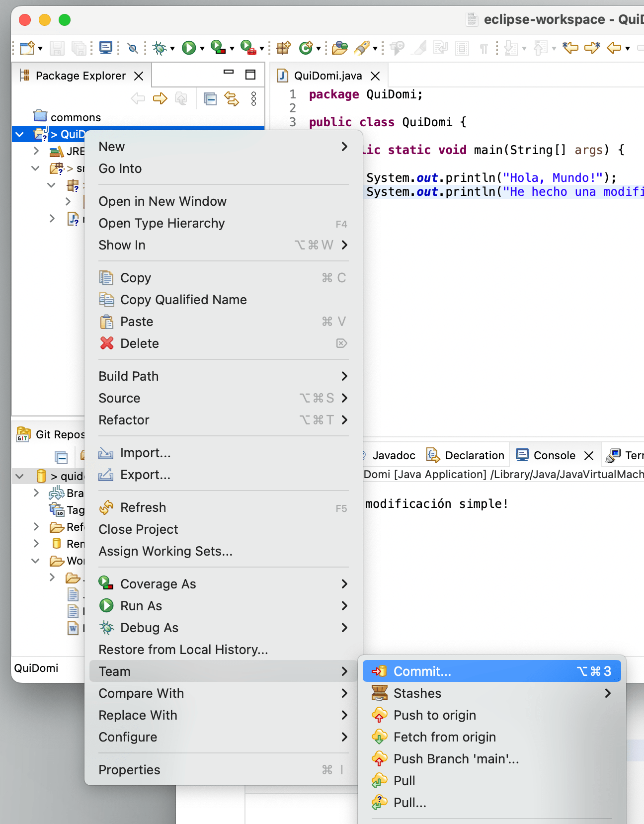Image resolution: width=644 pixels, height=824 pixels.
Task: Select the commons project in Package Explorer
Action: point(67,117)
